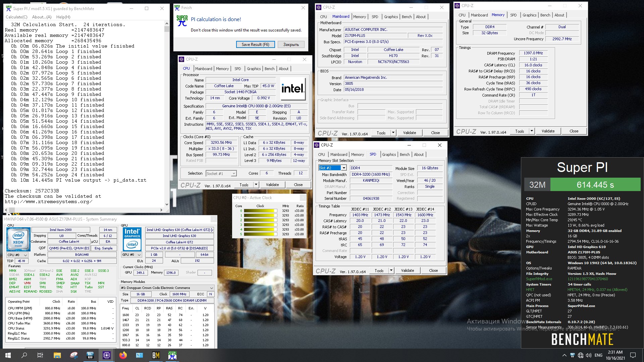
Task: Open BenchMate from the taskbar
Action: point(156,355)
